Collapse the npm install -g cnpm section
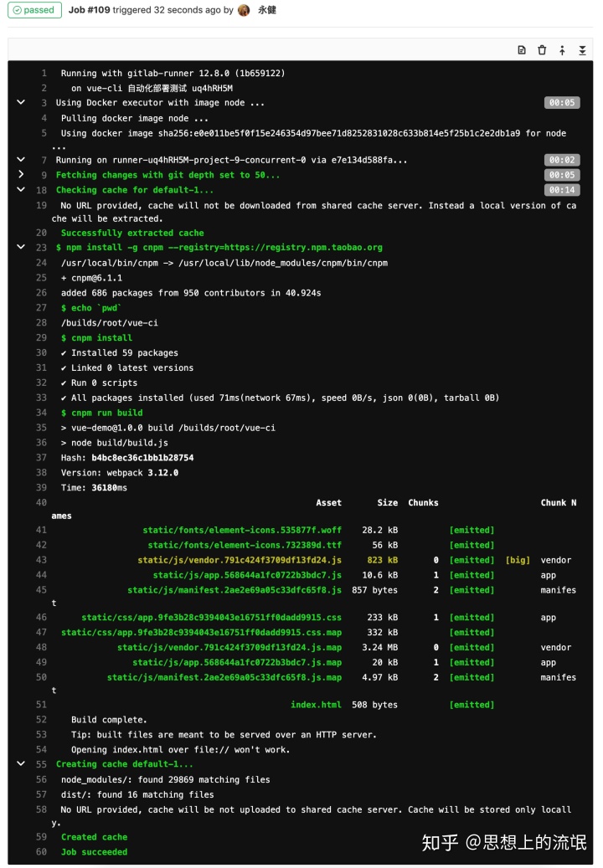 [21, 247]
